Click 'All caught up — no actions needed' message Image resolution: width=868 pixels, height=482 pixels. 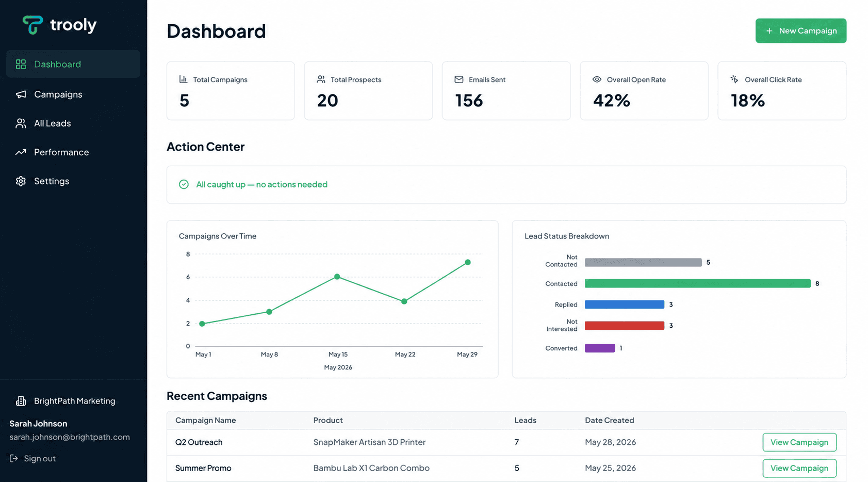pos(262,184)
